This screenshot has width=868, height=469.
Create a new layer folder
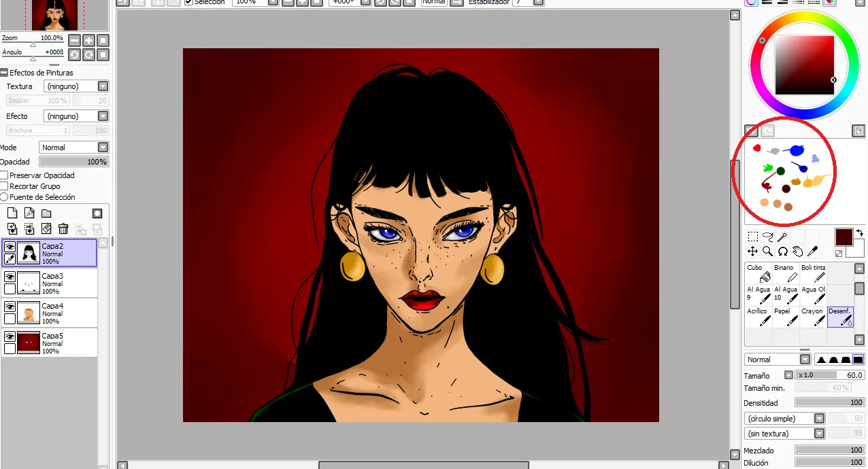(46, 213)
